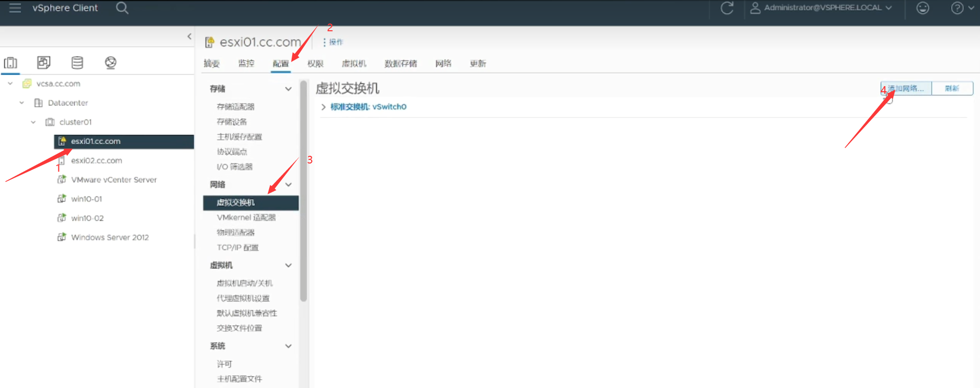This screenshot has height=388, width=980.
Task: Collapse the navigator sidebar panel
Action: pyautogui.click(x=189, y=36)
